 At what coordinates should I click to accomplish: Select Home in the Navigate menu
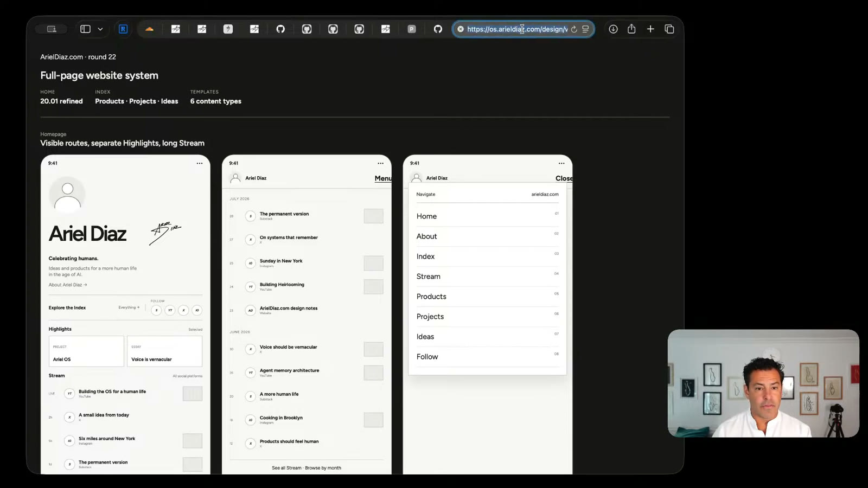(x=487, y=216)
